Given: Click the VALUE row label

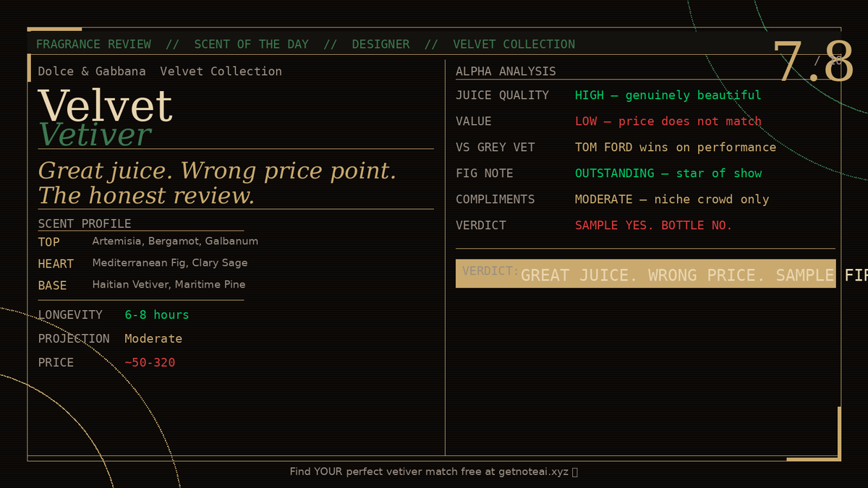Looking at the screenshot, I should coord(473,121).
